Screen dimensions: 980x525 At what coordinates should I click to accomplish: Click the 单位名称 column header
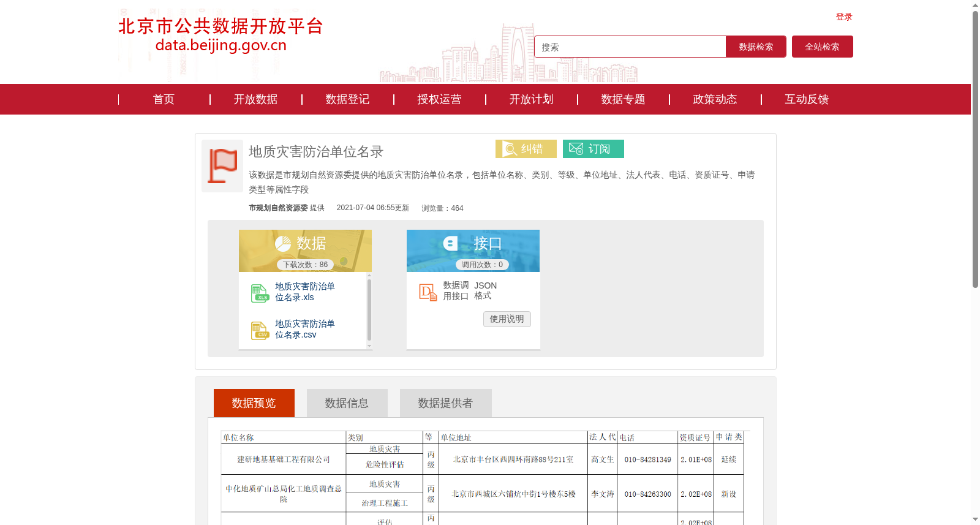click(x=238, y=437)
